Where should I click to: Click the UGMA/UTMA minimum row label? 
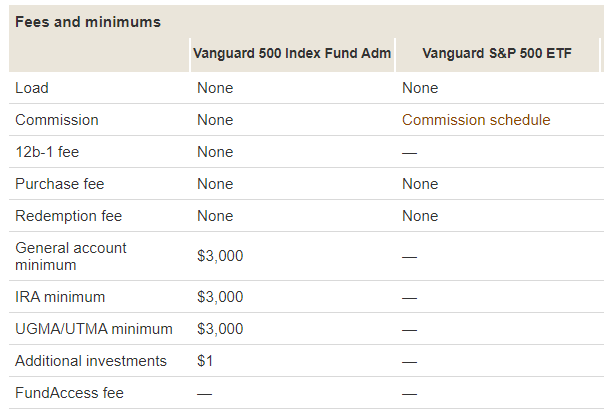(x=94, y=329)
